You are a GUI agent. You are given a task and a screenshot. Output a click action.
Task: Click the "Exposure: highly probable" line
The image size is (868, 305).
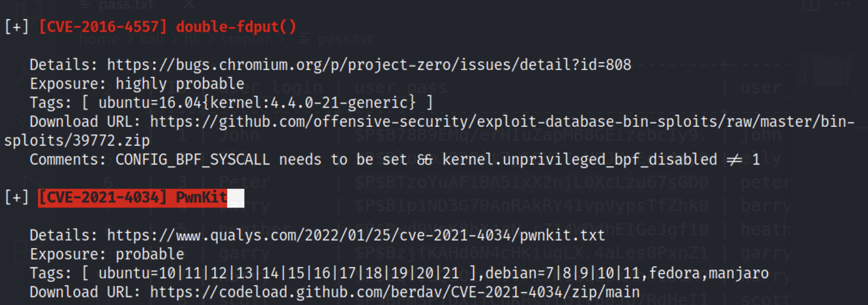(x=137, y=84)
